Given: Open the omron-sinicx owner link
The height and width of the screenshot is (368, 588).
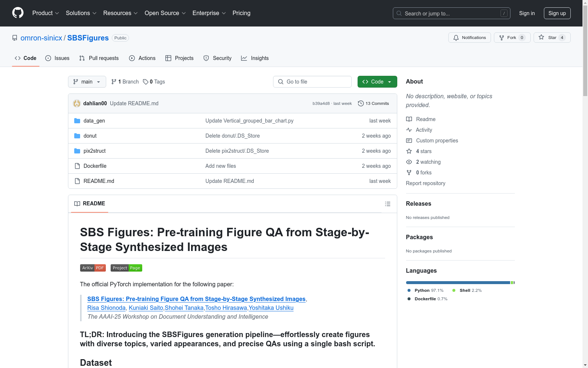Looking at the screenshot, I should pos(42,38).
